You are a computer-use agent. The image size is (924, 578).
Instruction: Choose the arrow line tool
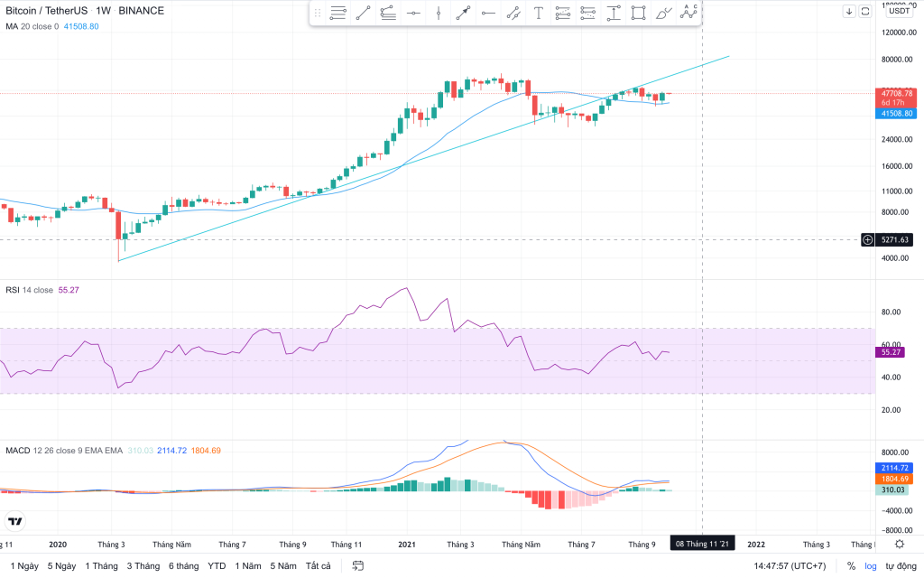point(463,13)
